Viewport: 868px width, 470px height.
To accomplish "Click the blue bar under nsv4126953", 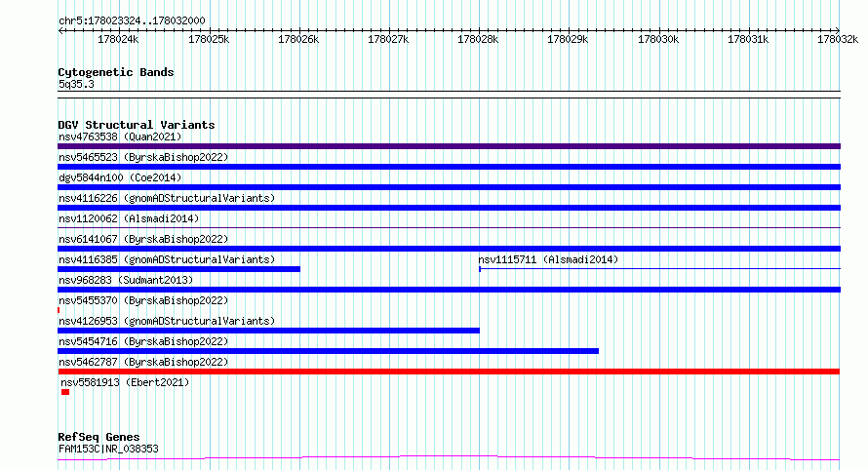I will (268, 331).
